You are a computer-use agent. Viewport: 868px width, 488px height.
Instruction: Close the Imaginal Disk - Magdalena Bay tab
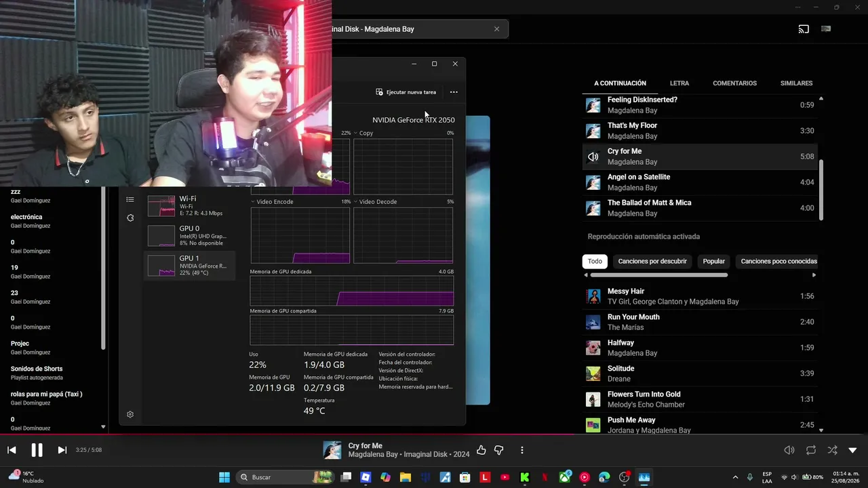[x=496, y=29]
